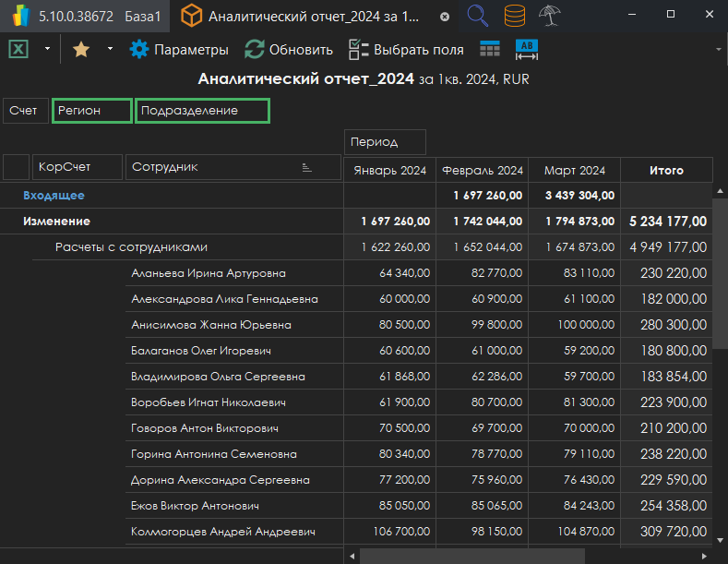Click the beach umbrella icon
The image size is (728, 564).
(551, 16)
